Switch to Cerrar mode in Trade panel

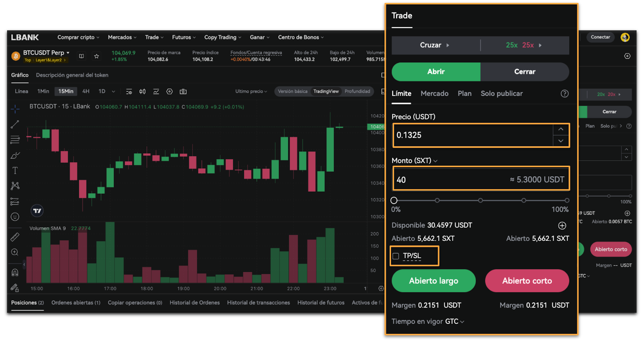(525, 72)
